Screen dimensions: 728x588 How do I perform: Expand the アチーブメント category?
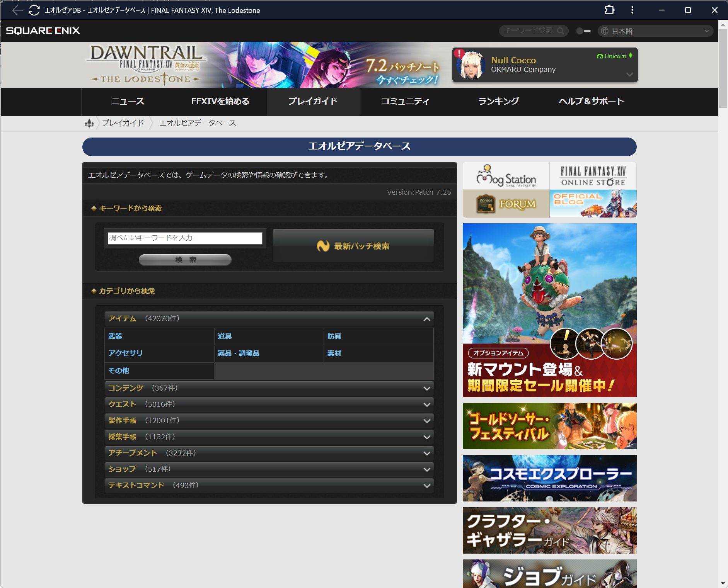269,453
